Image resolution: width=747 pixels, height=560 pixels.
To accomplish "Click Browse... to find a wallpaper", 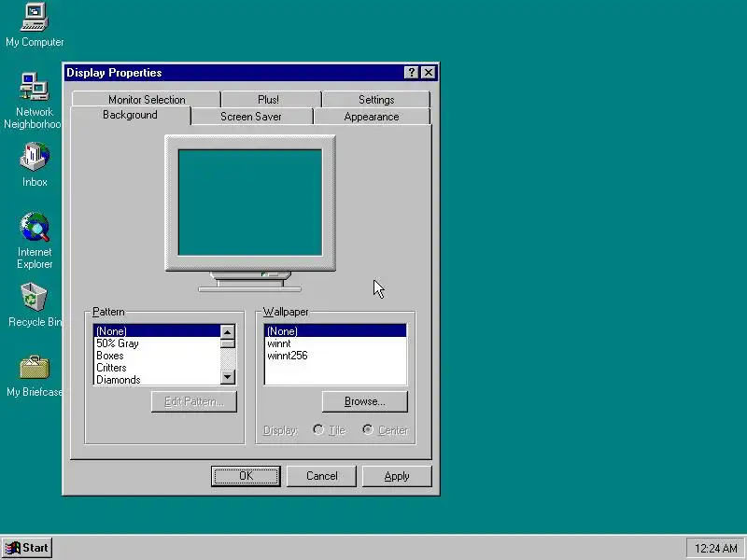I will point(365,401).
